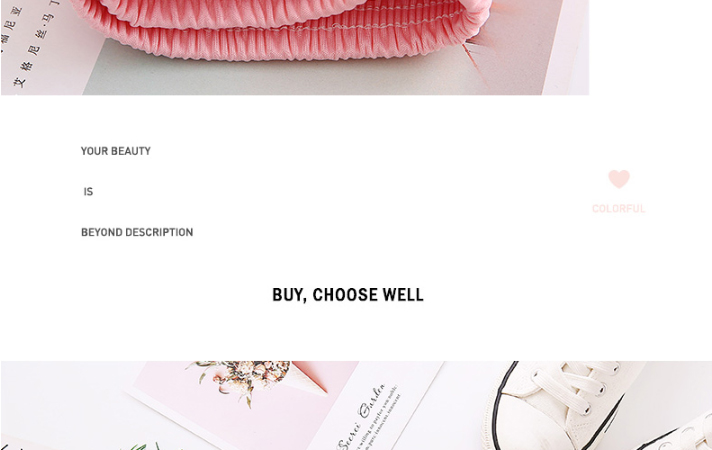Click a metal eyelet on the sneaker

[x=586, y=410]
